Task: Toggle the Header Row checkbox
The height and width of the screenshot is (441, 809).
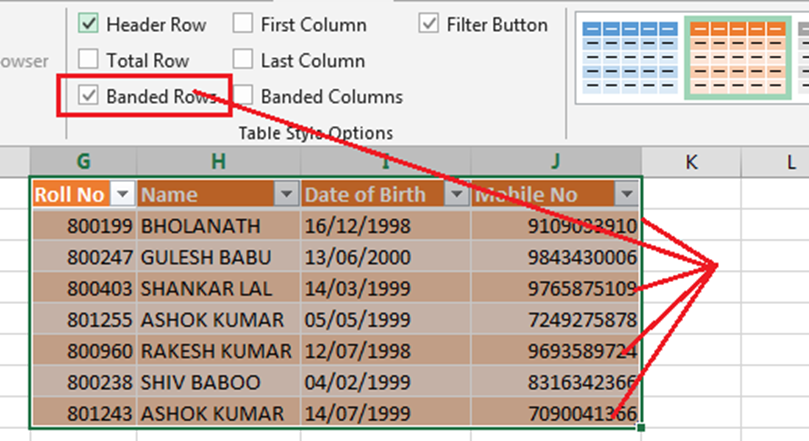Action: (89, 24)
